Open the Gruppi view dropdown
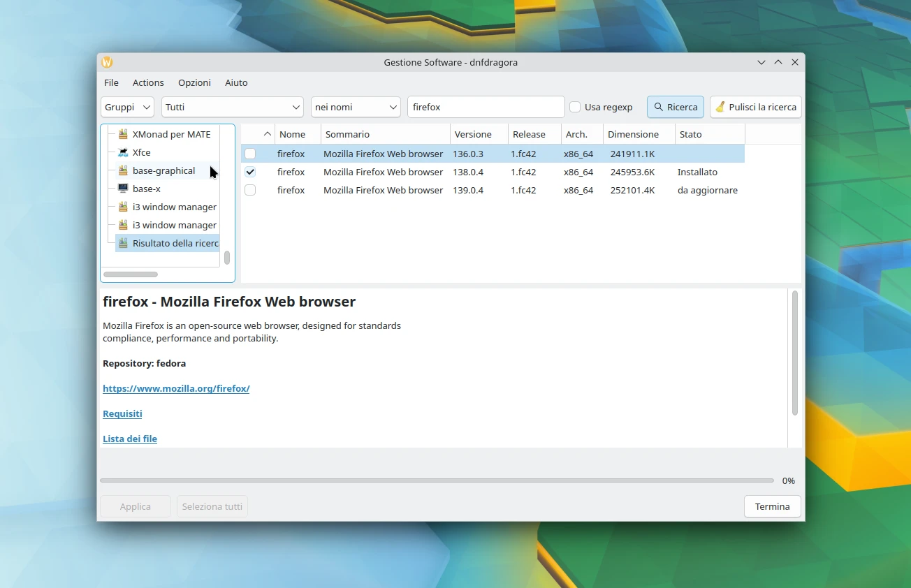 point(127,107)
